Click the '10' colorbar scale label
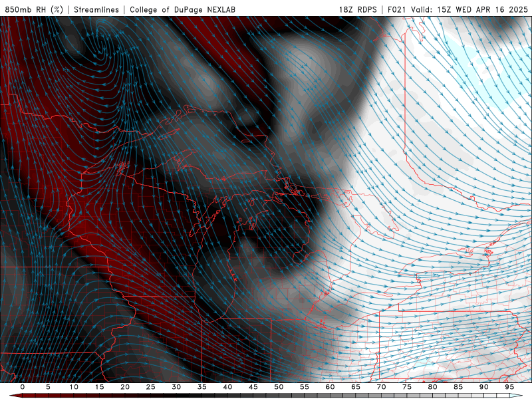 tap(74, 387)
